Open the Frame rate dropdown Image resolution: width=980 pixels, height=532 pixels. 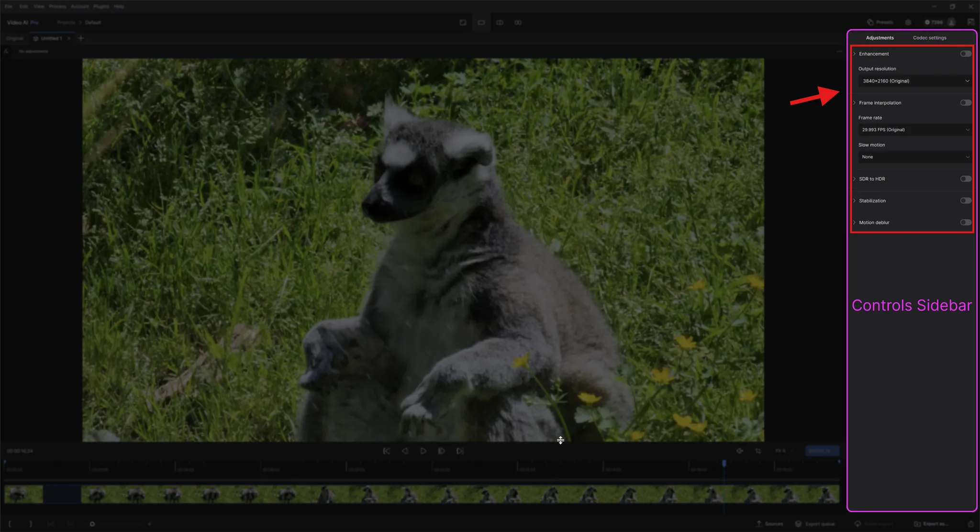pyautogui.click(x=915, y=130)
